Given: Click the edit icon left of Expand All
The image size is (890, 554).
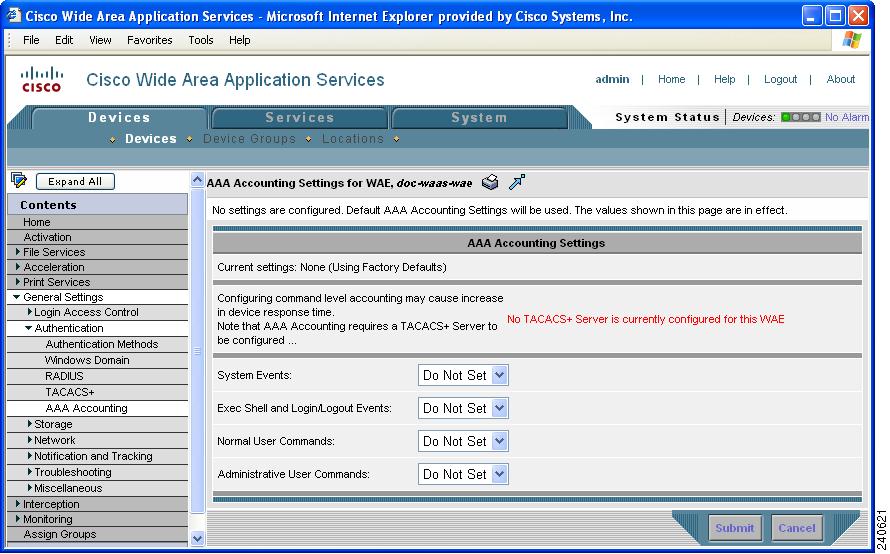Looking at the screenshot, I should (x=19, y=181).
